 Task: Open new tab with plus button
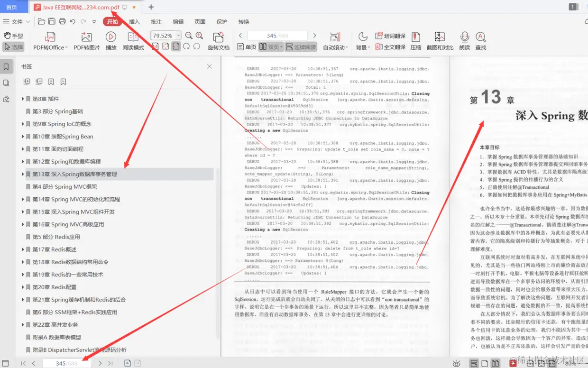[151, 7]
